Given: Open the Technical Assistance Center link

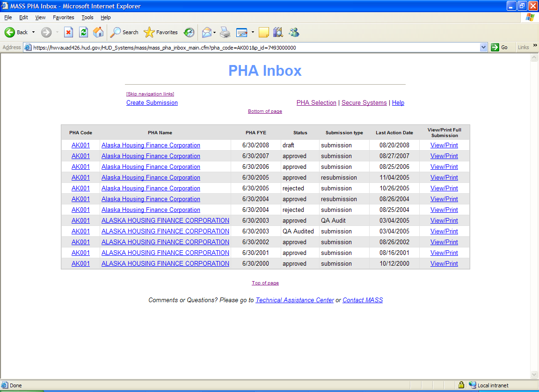Looking at the screenshot, I should 295,300.
